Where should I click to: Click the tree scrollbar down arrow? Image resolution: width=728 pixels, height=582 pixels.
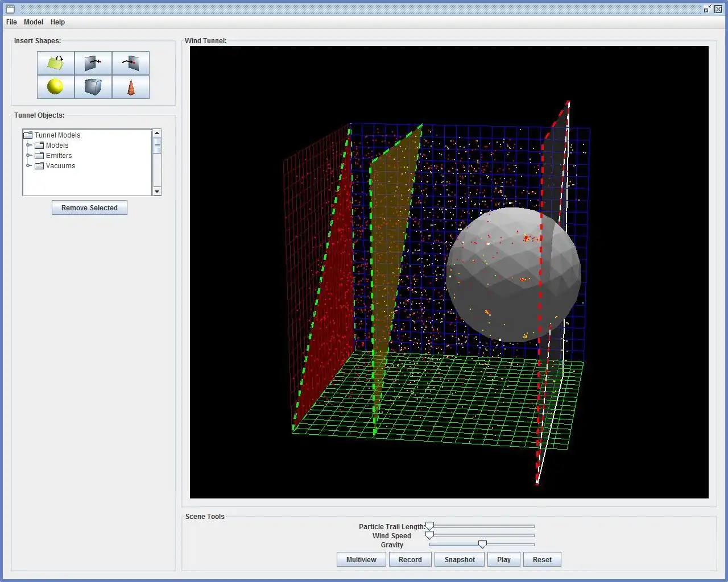click(x=157, y=192)
